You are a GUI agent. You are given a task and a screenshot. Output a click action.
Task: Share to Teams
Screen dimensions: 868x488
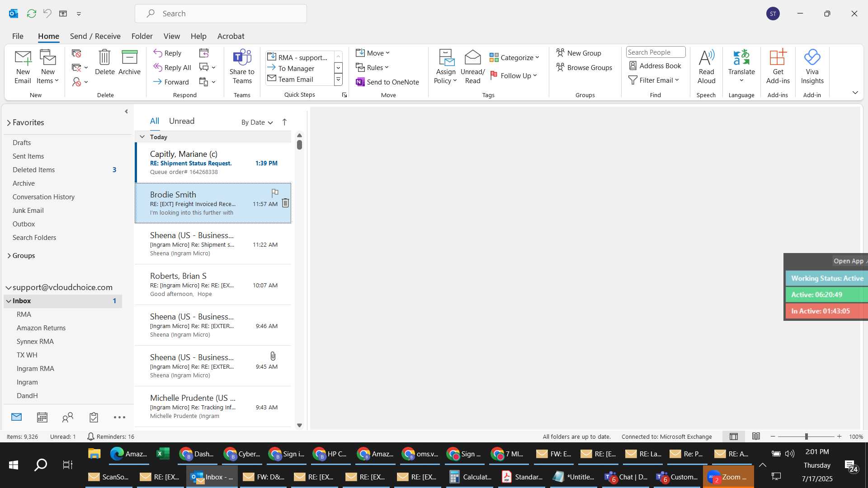(x=242, y=67)
